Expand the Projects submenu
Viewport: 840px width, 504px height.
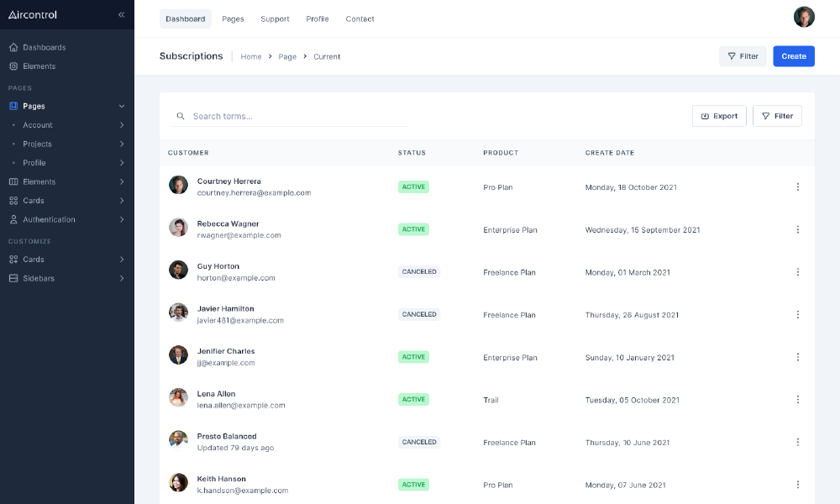(122, 144)
